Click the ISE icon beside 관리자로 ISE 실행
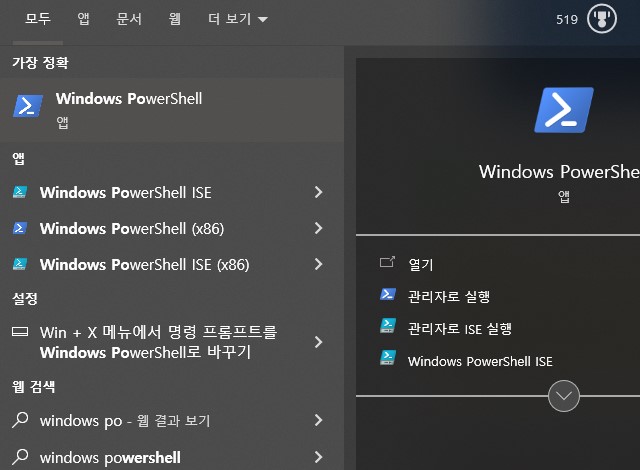 (x=387, y=326)
